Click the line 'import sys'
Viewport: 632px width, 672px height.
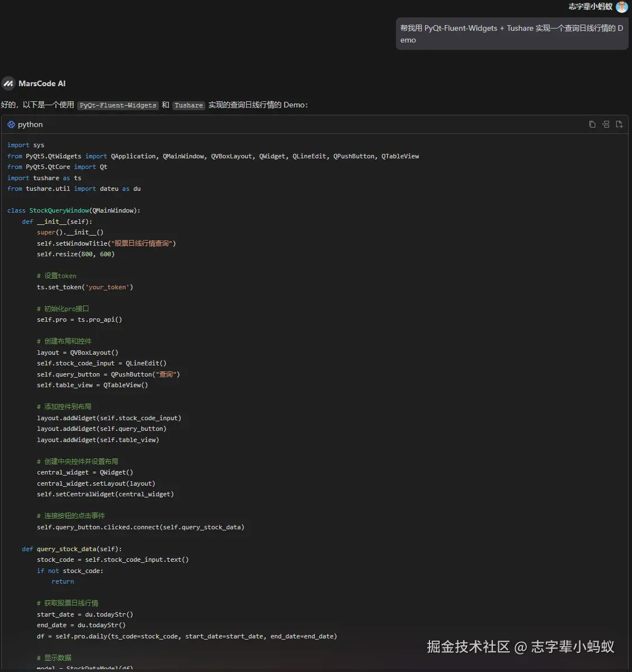click(26, 145)
